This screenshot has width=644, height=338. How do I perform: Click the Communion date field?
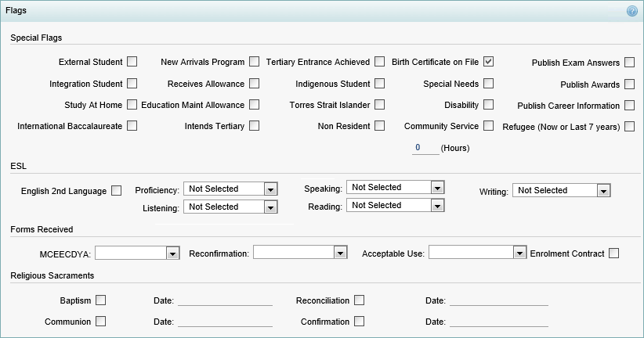[225, 322]
